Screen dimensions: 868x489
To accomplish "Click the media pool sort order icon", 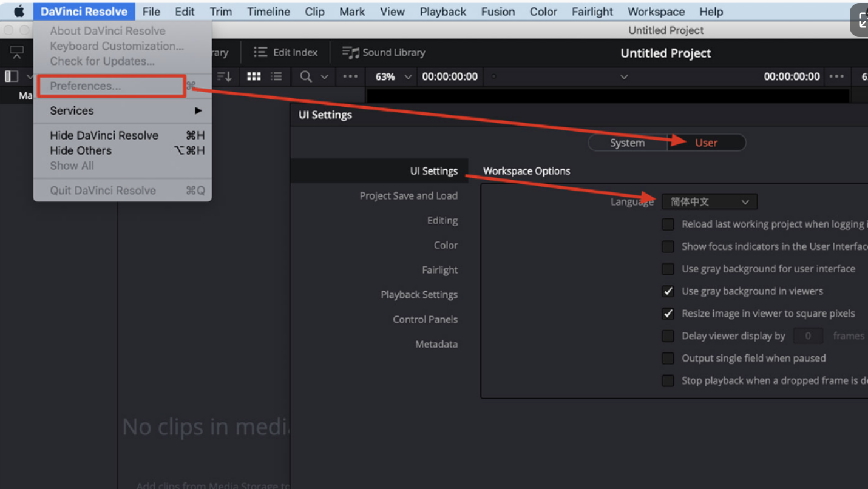I will click(x=225, y=76).
